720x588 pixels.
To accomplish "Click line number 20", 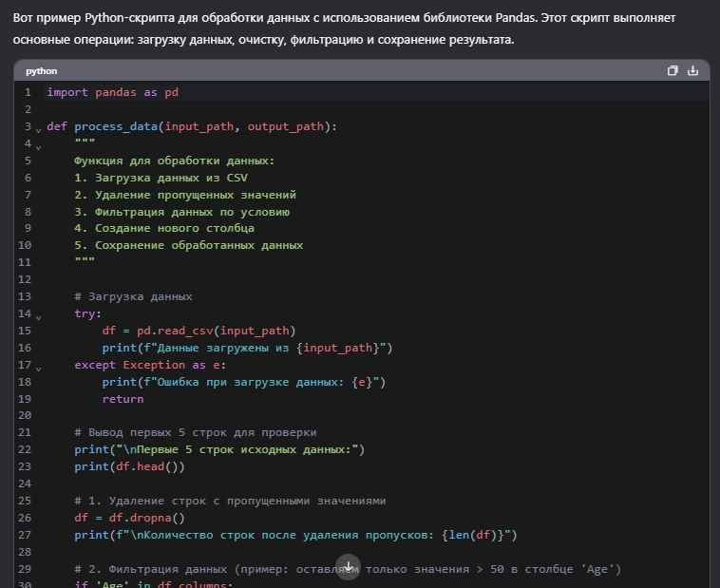I will (x=25, y=415).
